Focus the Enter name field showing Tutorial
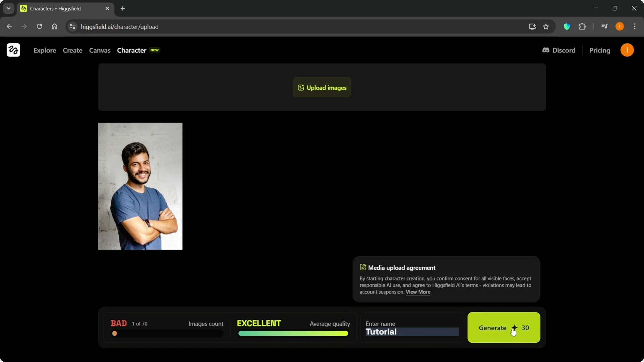Screen dimensions: 644x362 [x=411, y=332]
